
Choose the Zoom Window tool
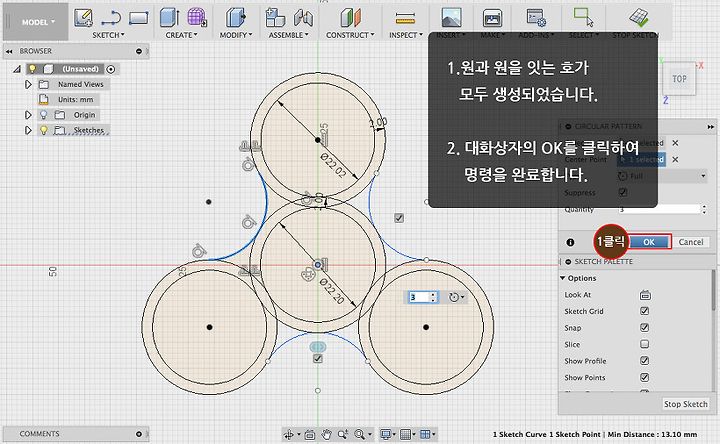(343, 434)
